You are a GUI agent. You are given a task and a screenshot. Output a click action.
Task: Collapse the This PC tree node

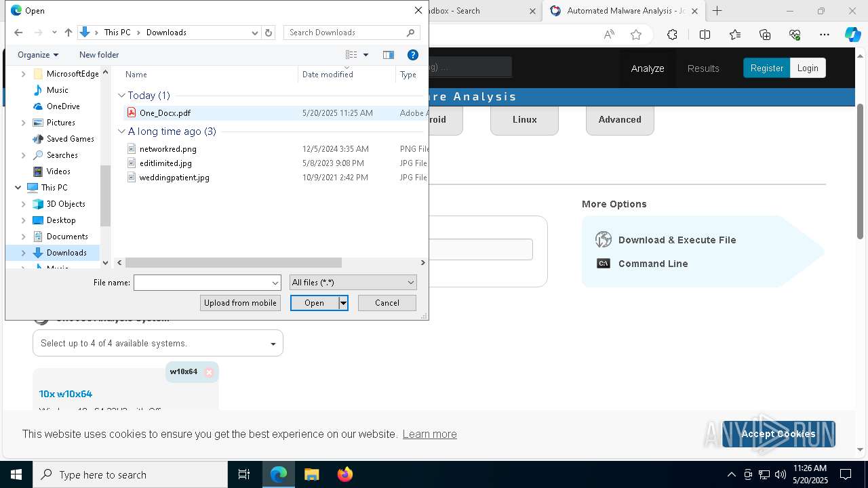(18, 188)
